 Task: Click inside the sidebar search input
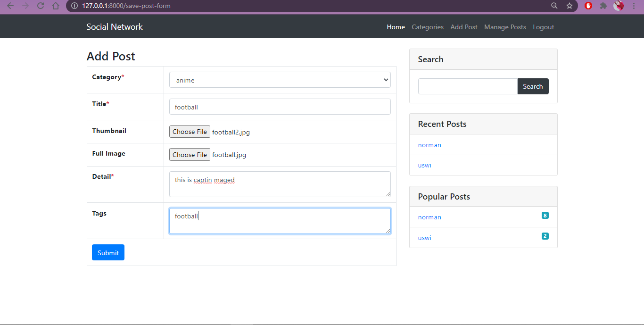click(x=467, y=86)
